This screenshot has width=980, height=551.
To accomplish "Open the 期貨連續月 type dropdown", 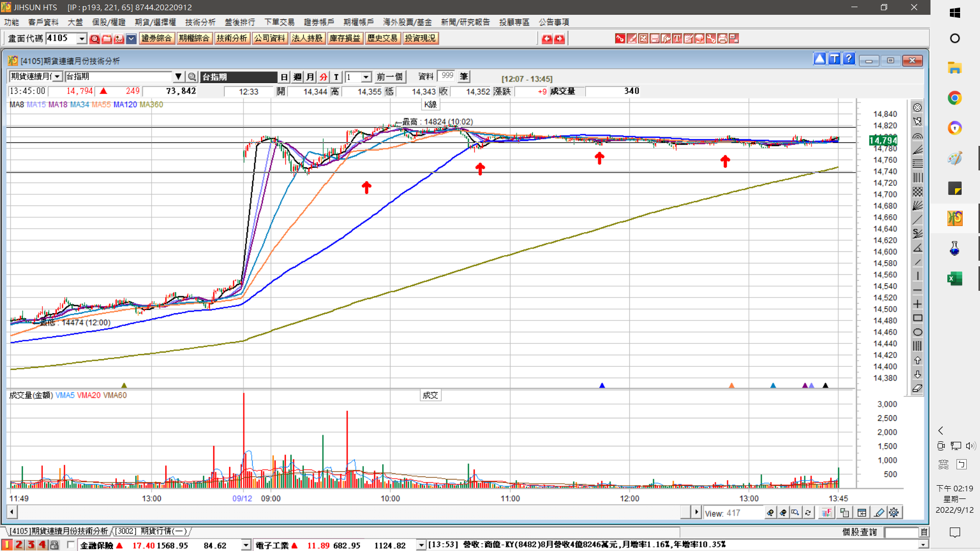I will coord(57,77).
